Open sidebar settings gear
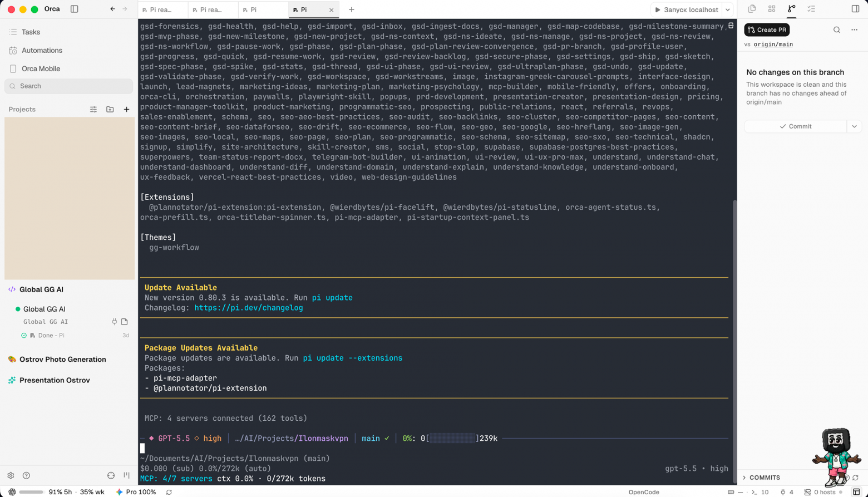Screen dimensions: 868x497 point(11,476)
